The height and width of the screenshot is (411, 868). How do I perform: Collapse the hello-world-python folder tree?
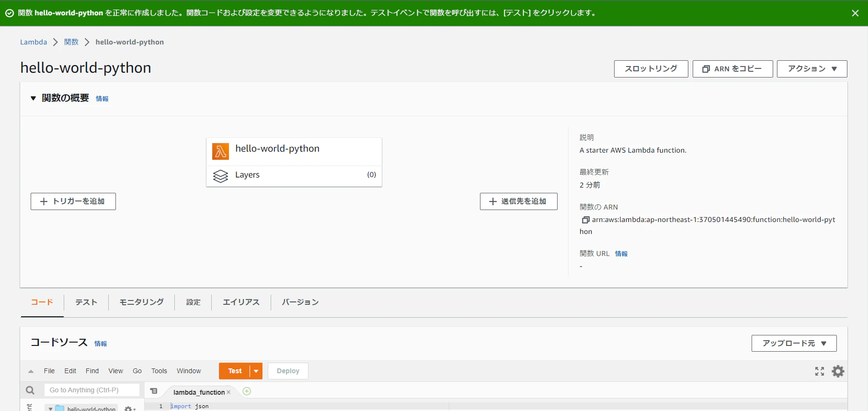point(50,409)
